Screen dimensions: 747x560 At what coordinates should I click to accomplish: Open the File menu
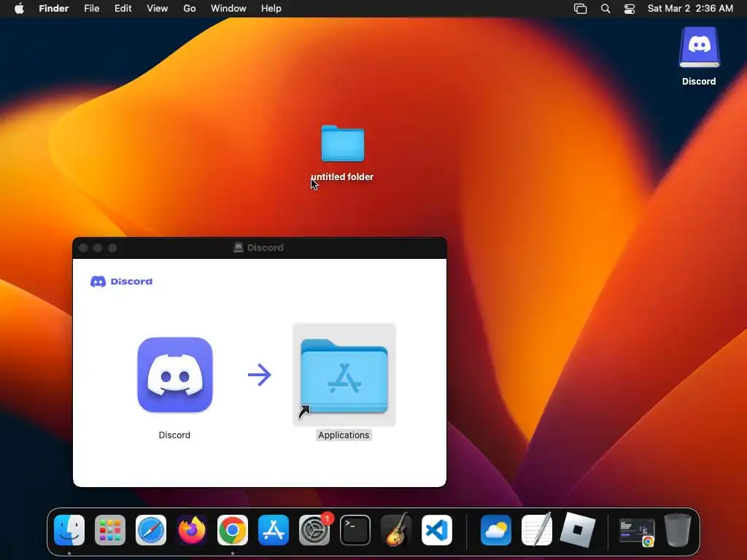91,9
